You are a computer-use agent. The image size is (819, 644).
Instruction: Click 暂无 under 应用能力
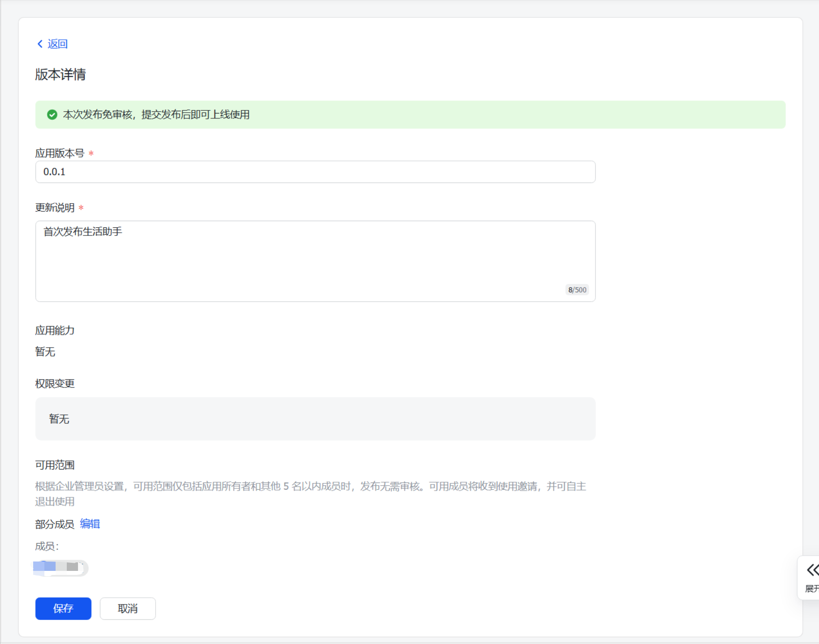tap(45, 352)
